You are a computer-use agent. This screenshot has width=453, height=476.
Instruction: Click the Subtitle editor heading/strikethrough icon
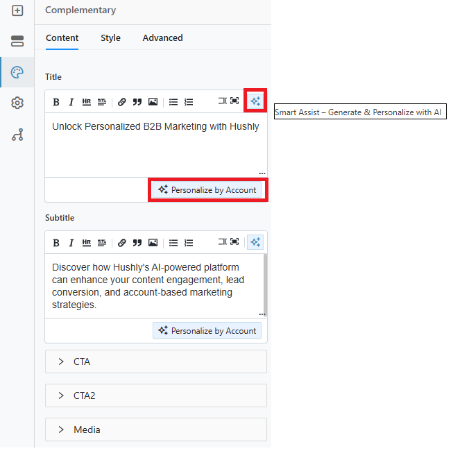pos(102,243)
